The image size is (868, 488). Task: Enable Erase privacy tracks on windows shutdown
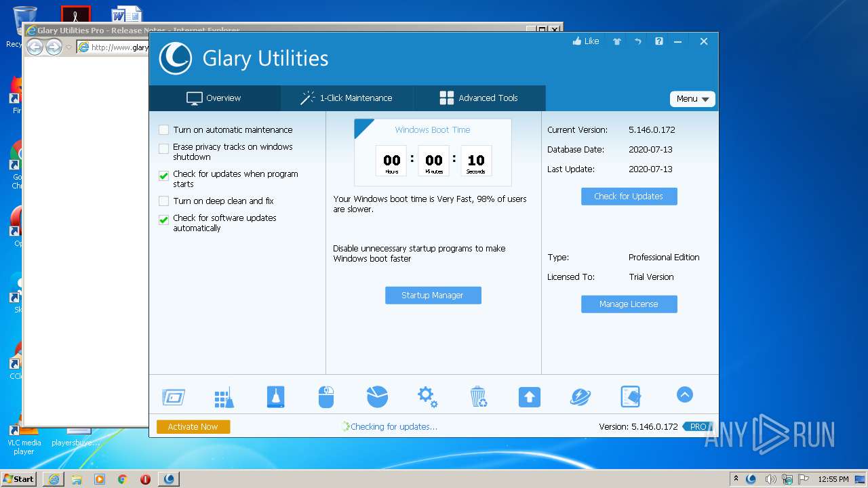click(163, 148)
